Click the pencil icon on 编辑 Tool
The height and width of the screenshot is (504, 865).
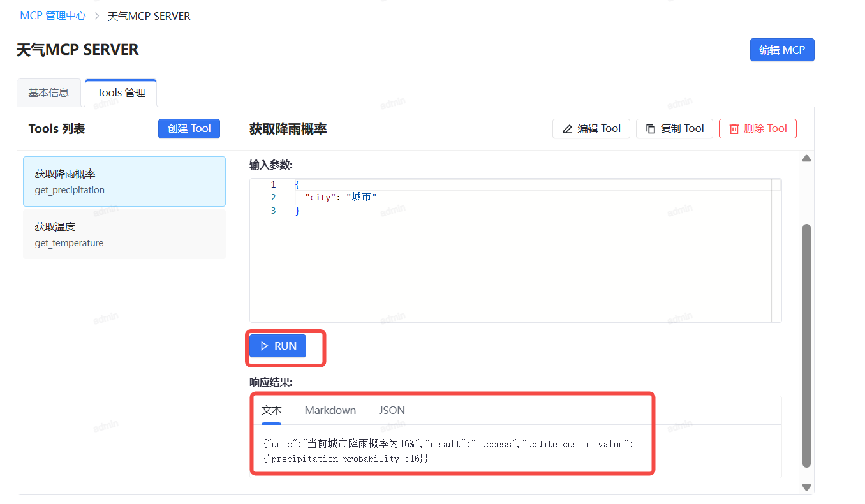pos(568,129)
